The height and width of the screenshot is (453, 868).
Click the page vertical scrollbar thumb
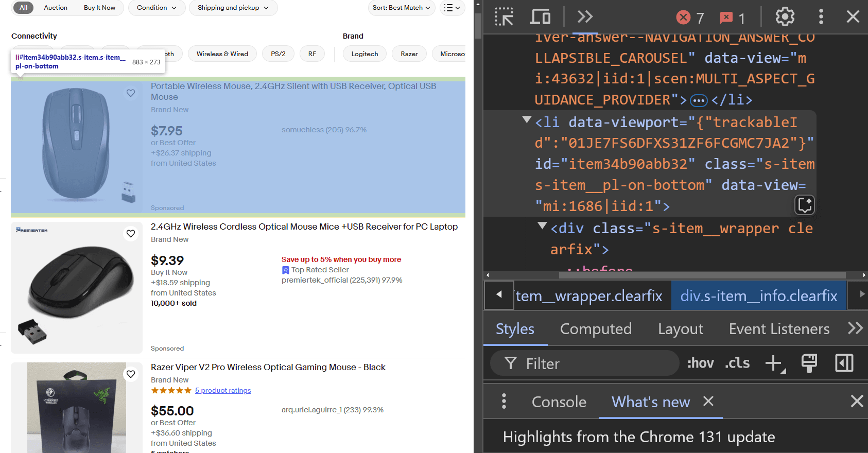tap(478, 26)
